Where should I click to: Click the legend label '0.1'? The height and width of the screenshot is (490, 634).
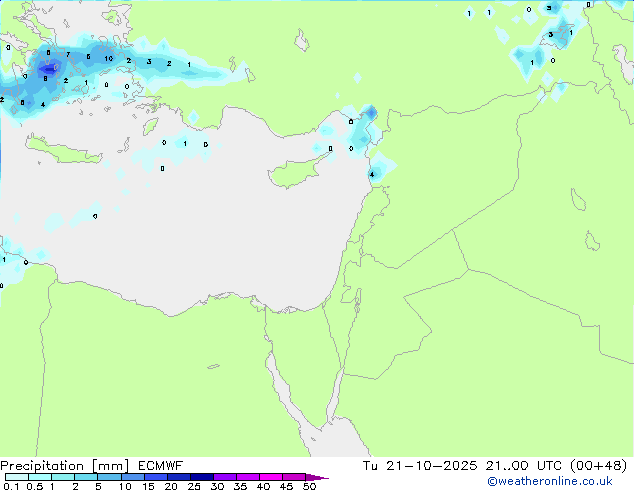(x=11, y=486)
